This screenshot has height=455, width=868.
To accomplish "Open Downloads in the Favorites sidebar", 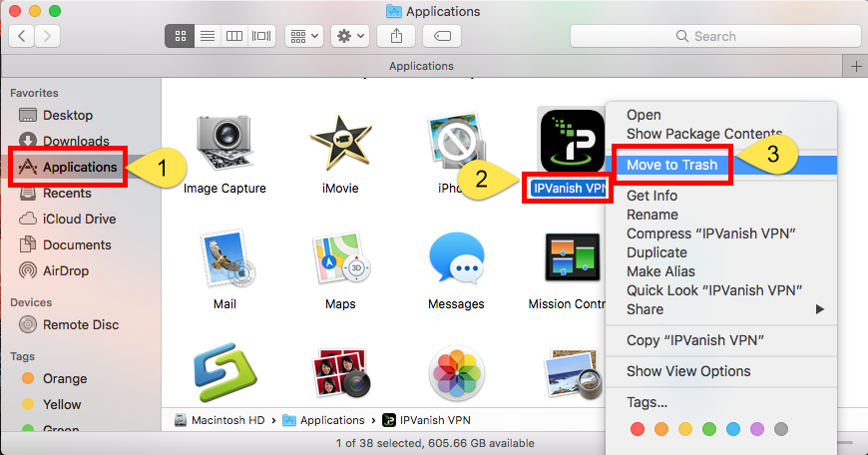I will point(76,141).
